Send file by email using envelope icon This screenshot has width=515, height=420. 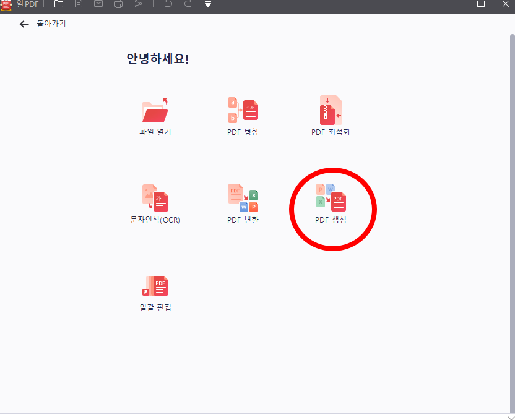pos(98,4)
